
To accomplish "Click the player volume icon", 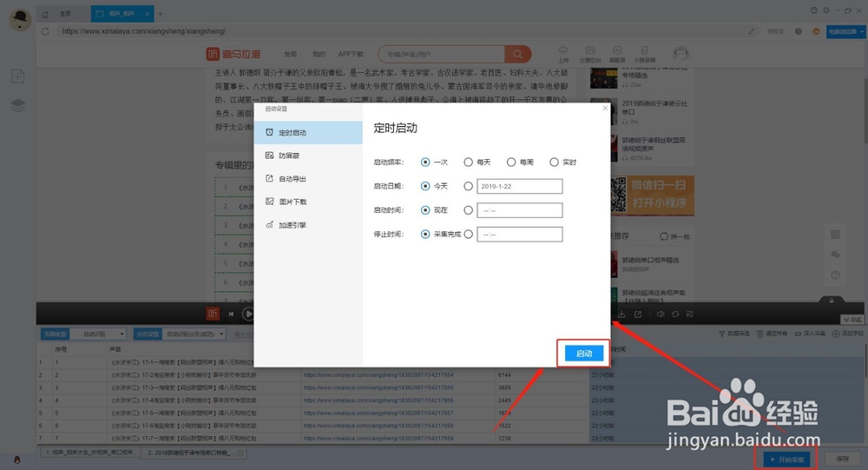I will coord(660,314).
